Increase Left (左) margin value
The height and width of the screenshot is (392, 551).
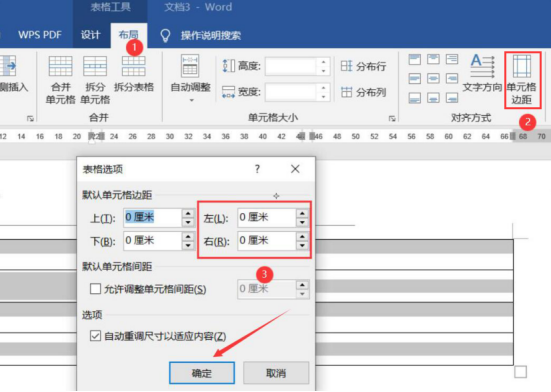[303, 213]
